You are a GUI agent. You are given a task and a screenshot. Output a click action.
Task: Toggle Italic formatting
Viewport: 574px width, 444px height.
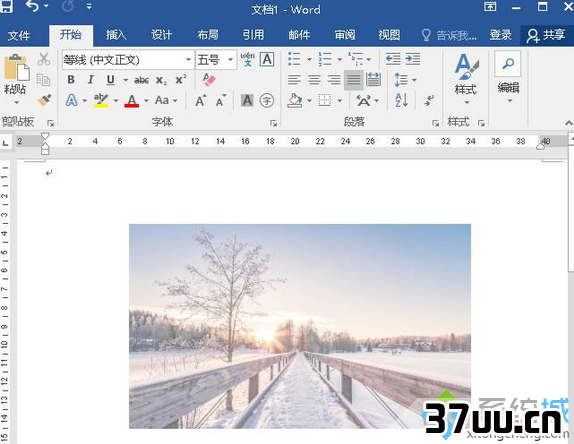point(90,79)
